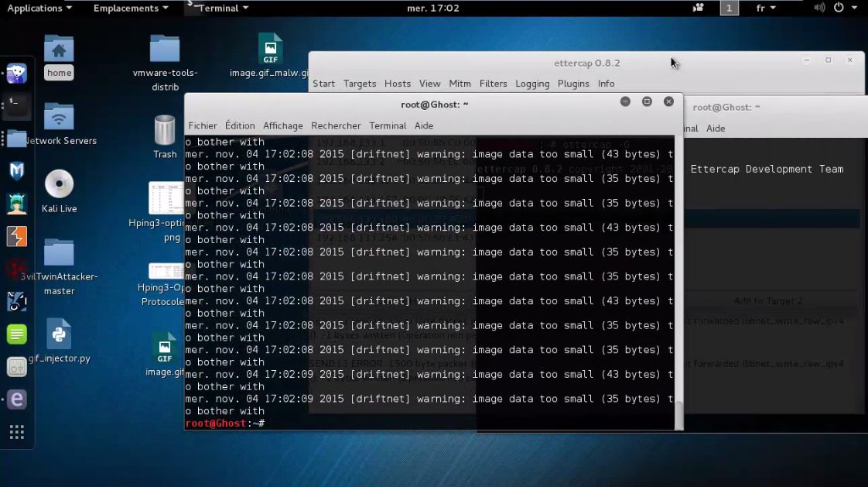
Task: Open Aide menu in the background terminal
Action: click(716, 129)
